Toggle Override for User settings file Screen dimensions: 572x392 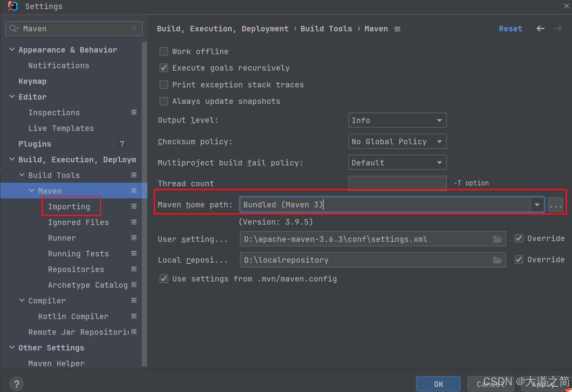coord(519,238)
